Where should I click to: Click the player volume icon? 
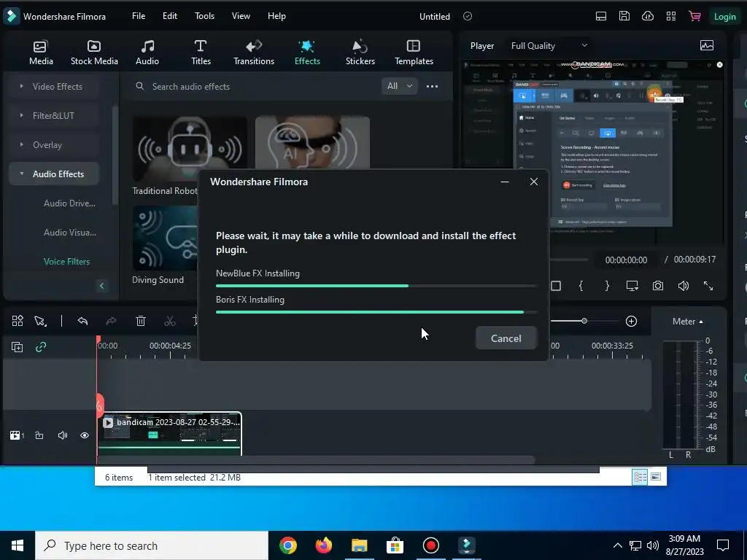tap(683, 286)
